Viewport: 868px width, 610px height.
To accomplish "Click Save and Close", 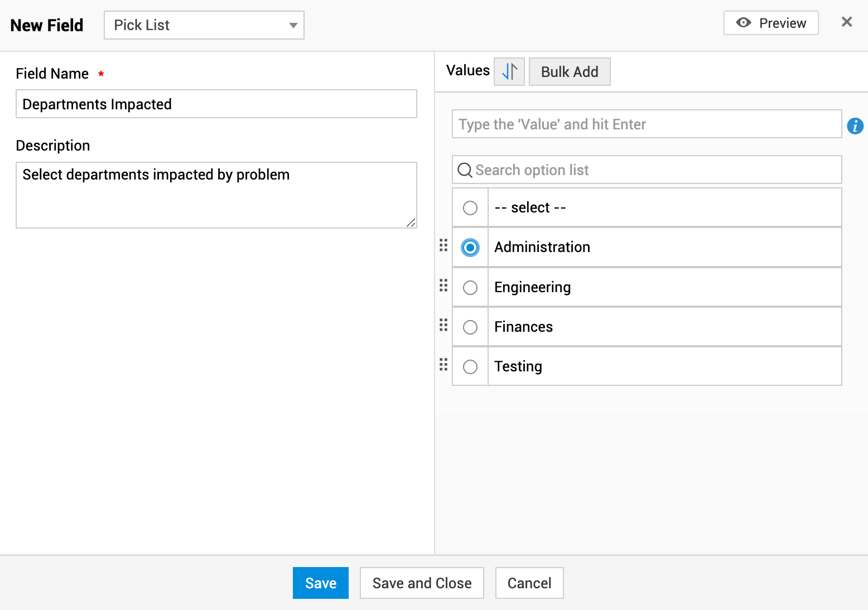I will 422,583.
